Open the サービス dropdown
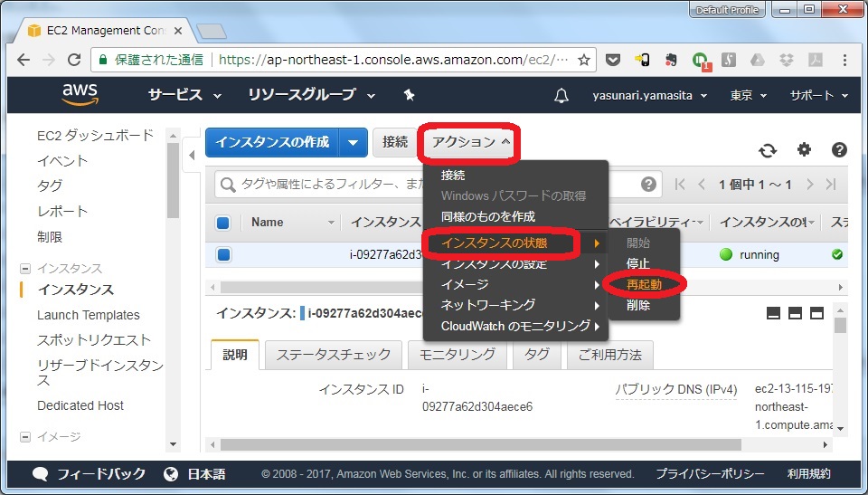 pyautogui.click(x=184, y=95)
